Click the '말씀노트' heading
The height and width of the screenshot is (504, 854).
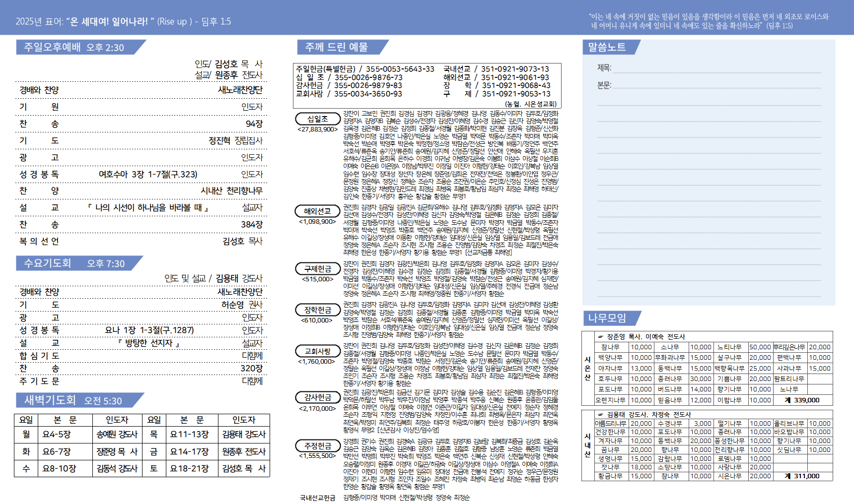(x=611, y=47)
